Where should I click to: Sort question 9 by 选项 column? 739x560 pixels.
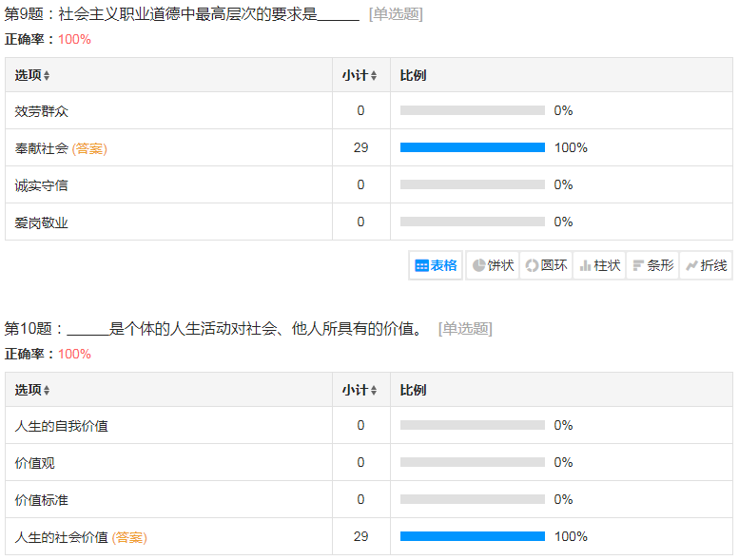(x=33, y=75)
